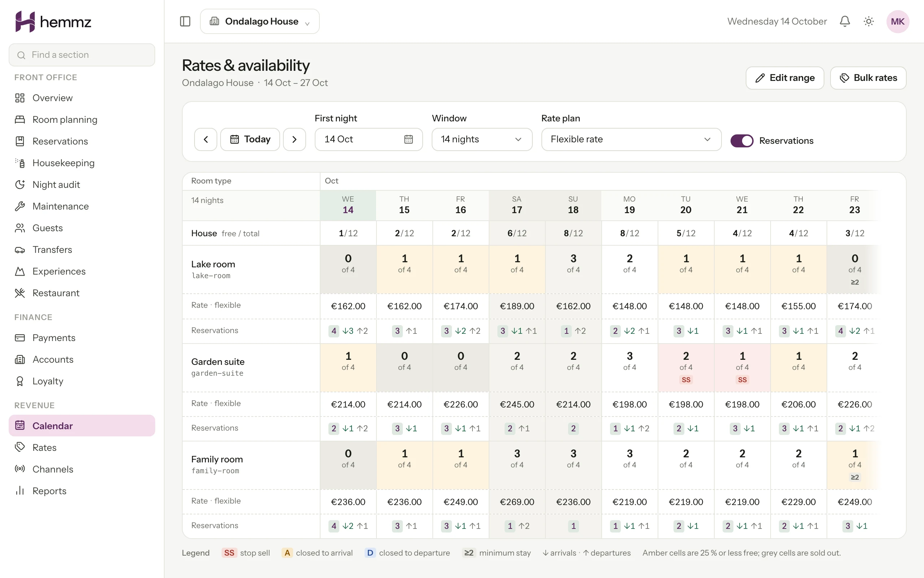Click Family room €229.00 rate cell
This screenshot has width=924, height=578.
click(798, 502)
